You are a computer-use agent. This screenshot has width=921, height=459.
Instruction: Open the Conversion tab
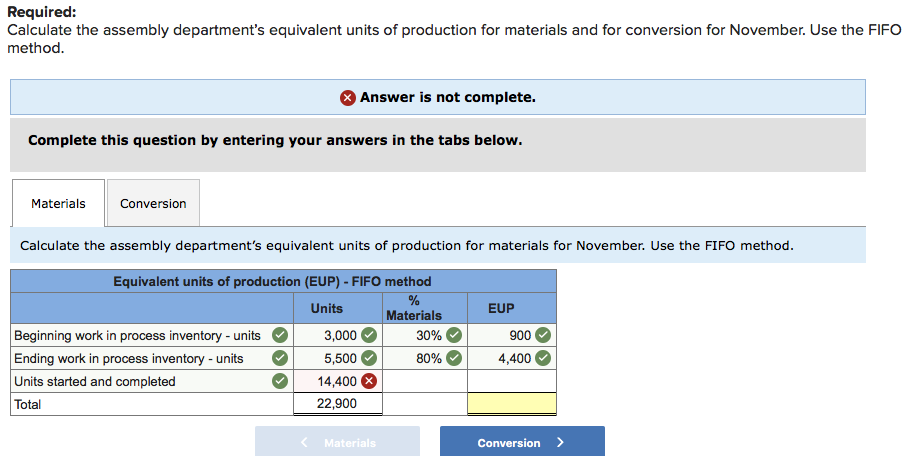[x=153, y=203]
